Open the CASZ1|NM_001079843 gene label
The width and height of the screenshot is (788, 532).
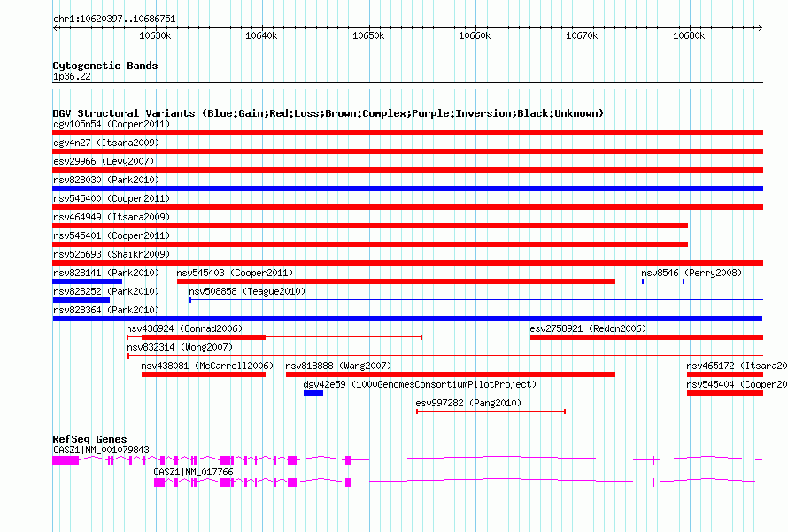101,451
